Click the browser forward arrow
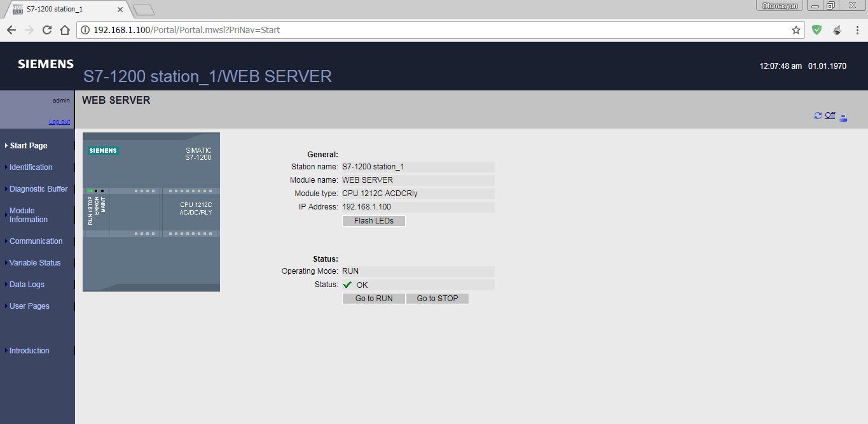Image resolution: width=868 pixels, height=424 pixels. (29, 30)
